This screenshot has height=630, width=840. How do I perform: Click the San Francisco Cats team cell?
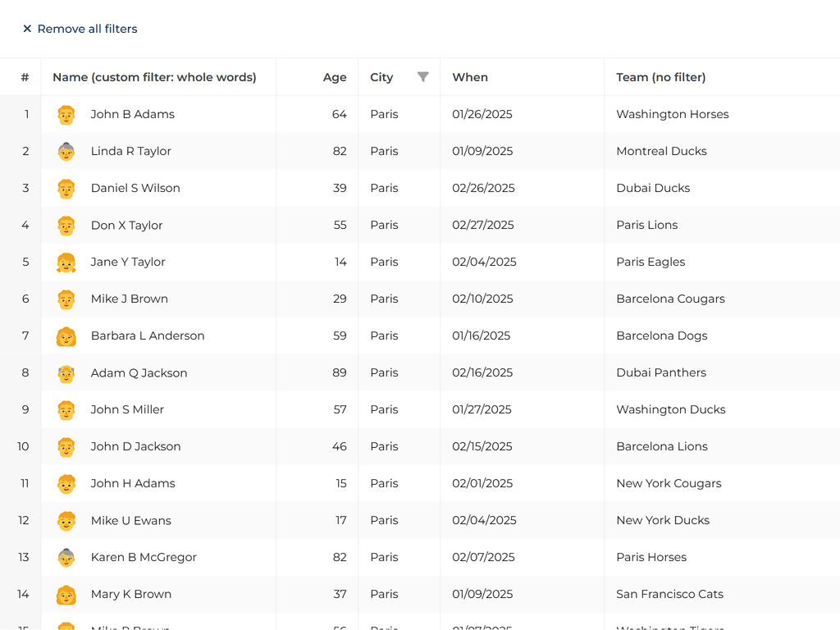coord(669,594)
